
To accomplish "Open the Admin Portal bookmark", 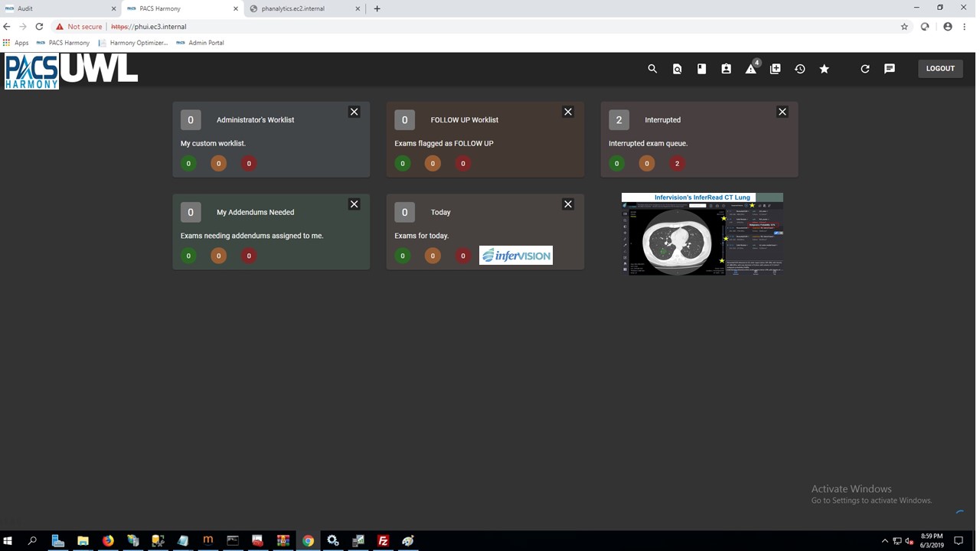I will (201, 43).
